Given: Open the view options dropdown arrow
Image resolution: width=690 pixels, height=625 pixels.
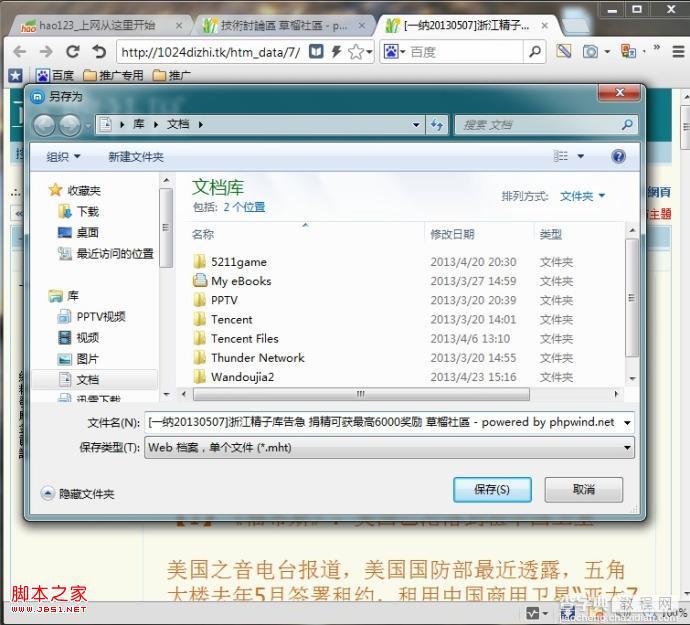Looking at the screenshot, I should (x=580, y=156).
